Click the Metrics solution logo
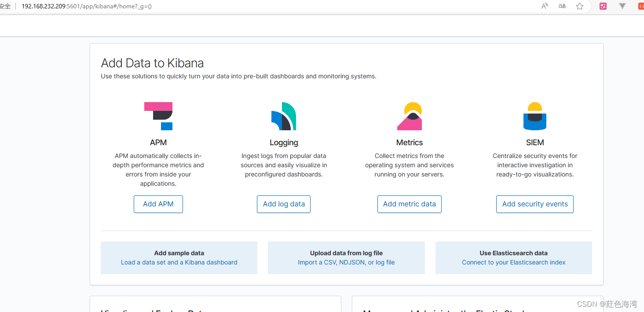Viewport: 644px width, 312px height. [x=410, y=116]
